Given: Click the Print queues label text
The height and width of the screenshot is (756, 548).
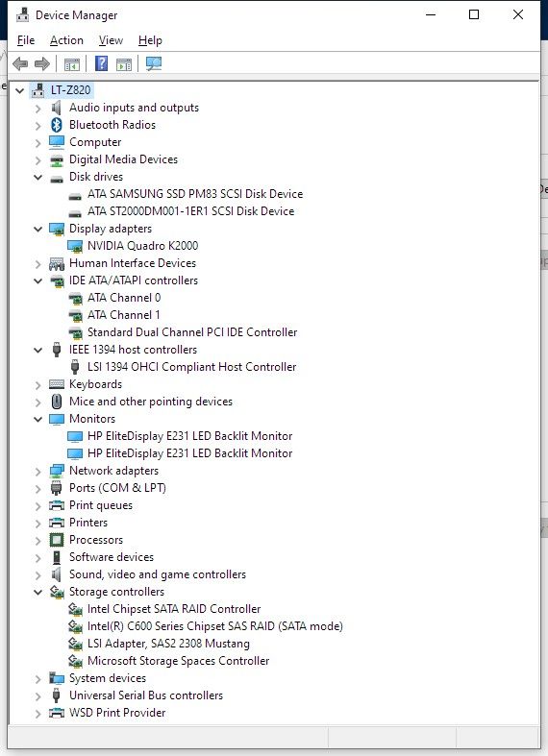Looking at the screenshot, I should pos(101,505).
